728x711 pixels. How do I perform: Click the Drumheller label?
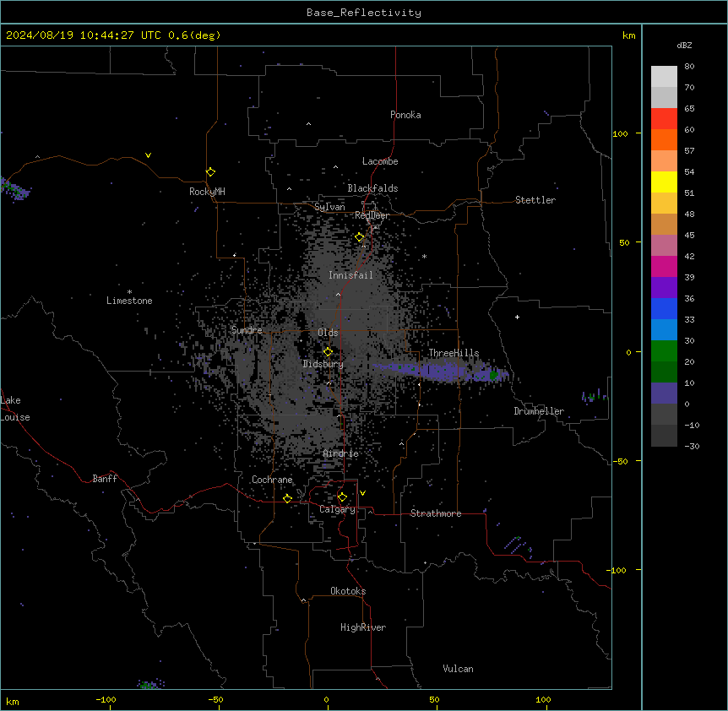(539, 411)
